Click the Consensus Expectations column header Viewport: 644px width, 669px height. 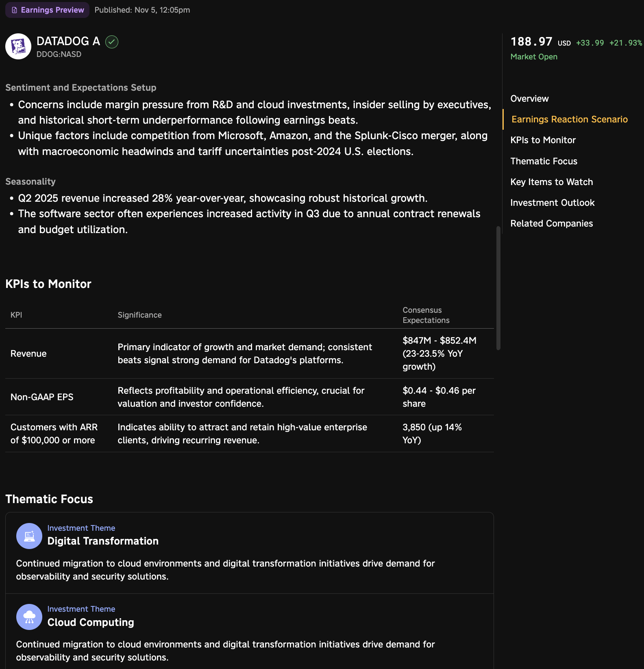[x=426, y=315]
